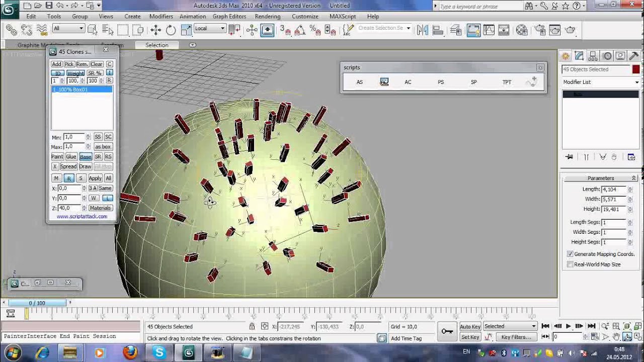
Task: Open the Material Editor
Action: tap(522, 30)
